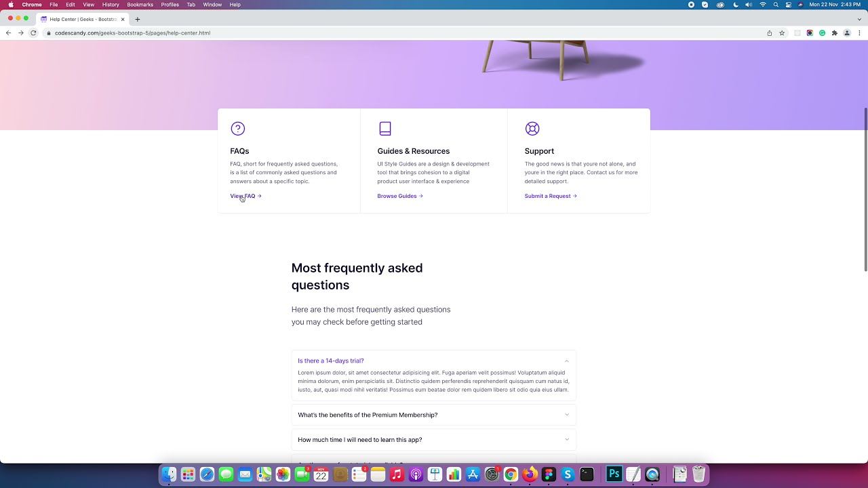The height and width of the screenshot is (488, 868).
Task: Go back to the previous page
Action: coord(9,33)
